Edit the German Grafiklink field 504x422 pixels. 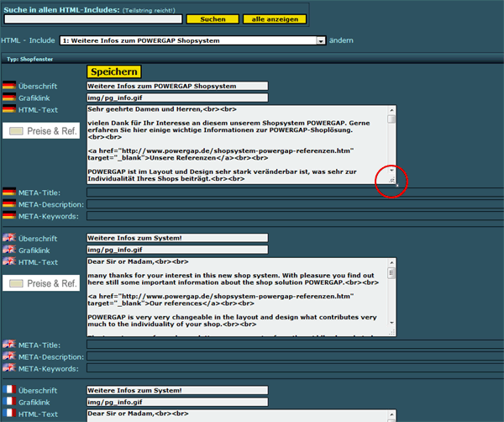(x=177, y=98)
